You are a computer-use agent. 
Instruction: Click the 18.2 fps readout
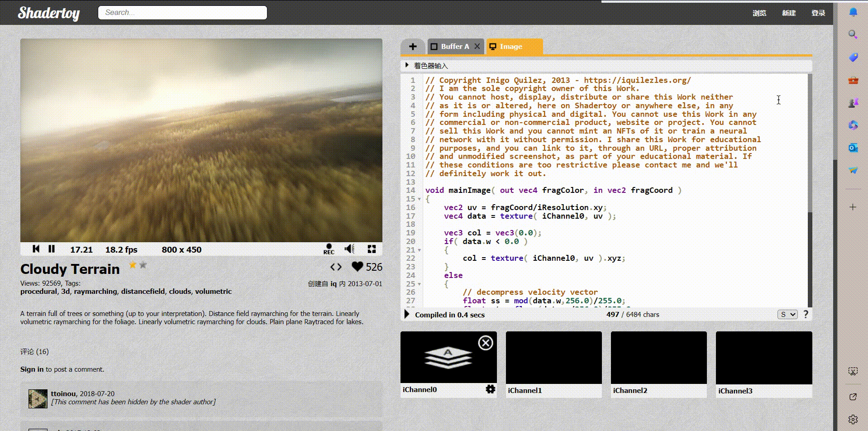121,249
